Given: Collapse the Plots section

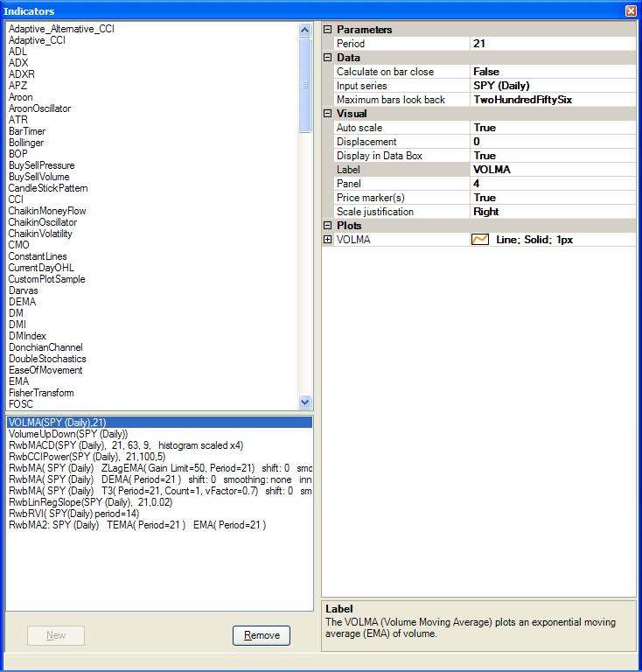Looking at the screenshot, I should (328, 226).
